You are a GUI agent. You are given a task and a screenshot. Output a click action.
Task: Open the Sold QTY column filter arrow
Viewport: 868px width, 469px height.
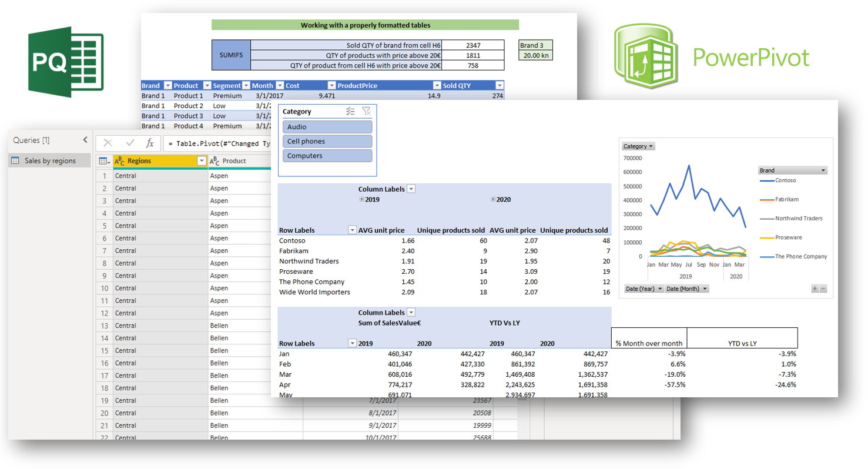pos(500,86)
